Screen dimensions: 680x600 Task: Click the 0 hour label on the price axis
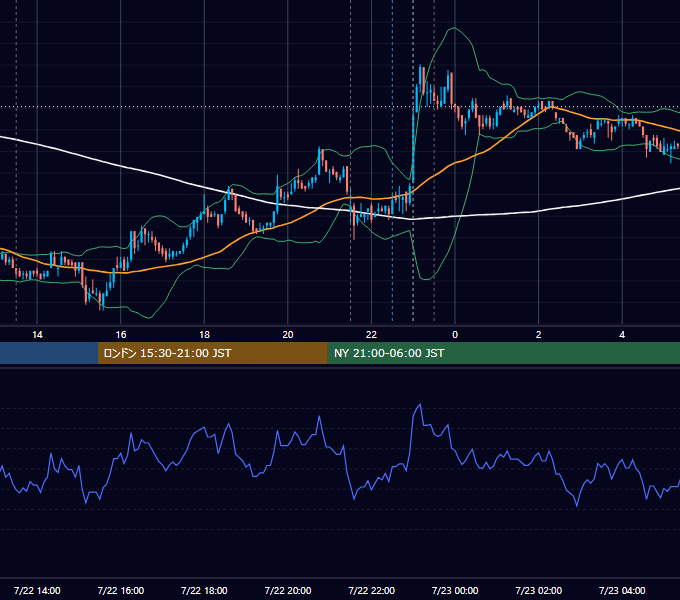(455, 335)
